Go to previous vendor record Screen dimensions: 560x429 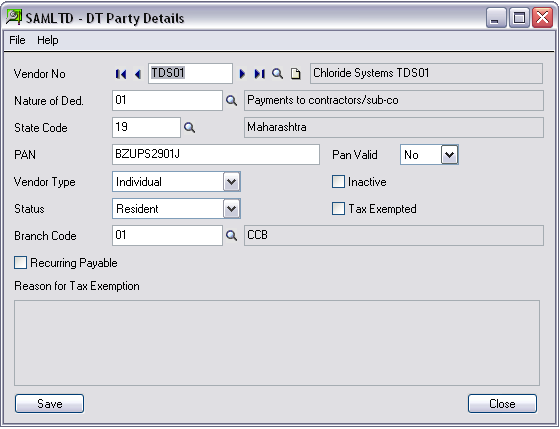tap(138, 74)
